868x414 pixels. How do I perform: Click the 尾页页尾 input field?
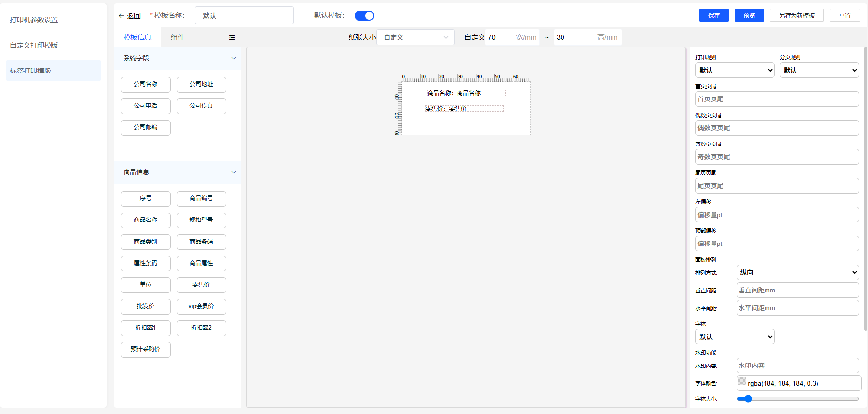(777, 186)
